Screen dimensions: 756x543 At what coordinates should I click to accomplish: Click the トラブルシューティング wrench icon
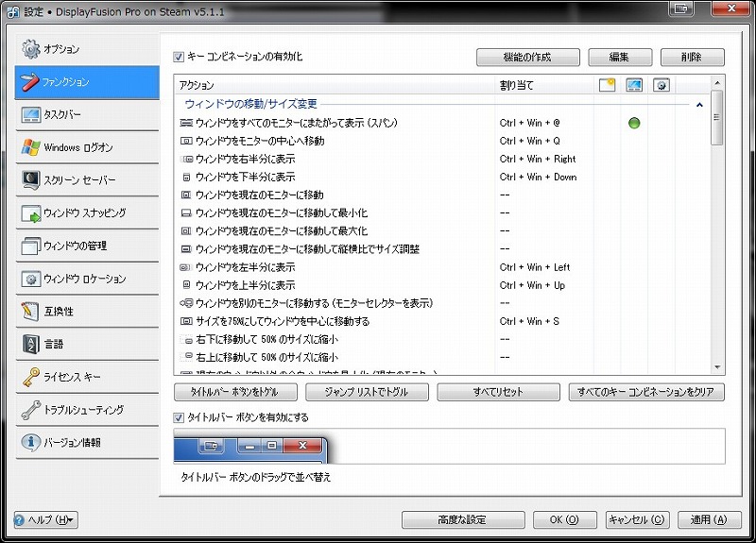(30, 410)
